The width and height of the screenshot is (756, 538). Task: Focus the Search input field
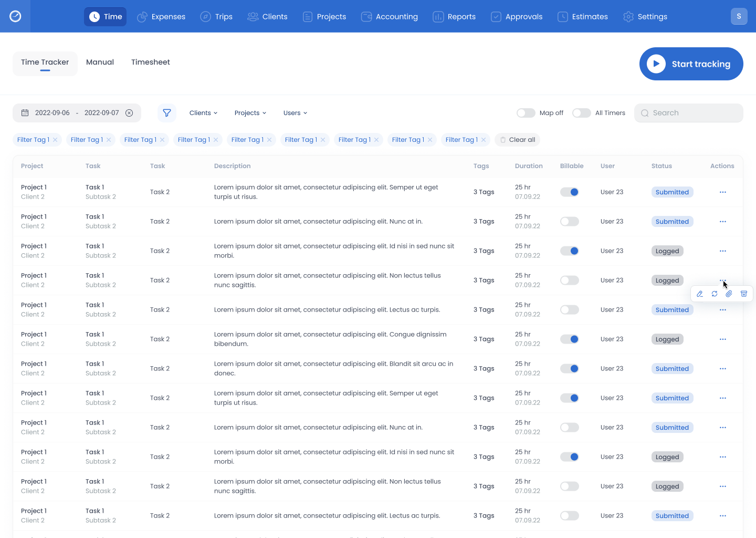pyautogui.click(x=693, y=113)
